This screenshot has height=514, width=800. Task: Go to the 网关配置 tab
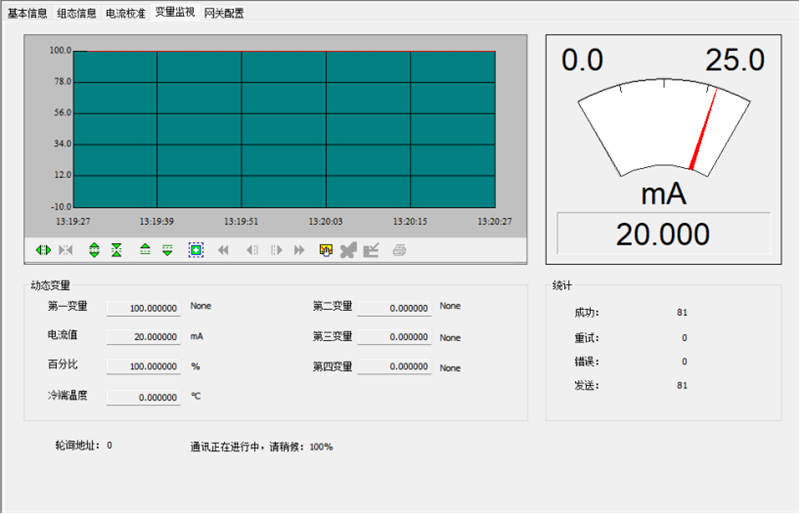coord(224,13)
